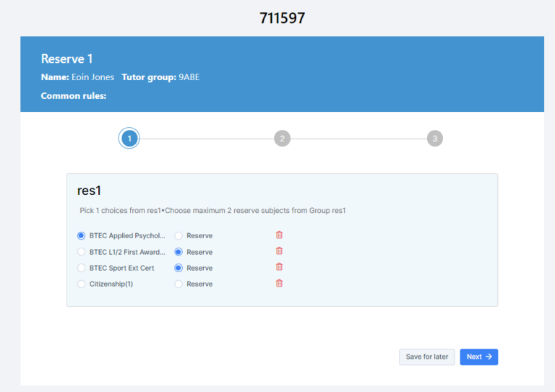
Task: Toggle Reserve for BTEC Sport Ext Cert
Action: point(178,268)
